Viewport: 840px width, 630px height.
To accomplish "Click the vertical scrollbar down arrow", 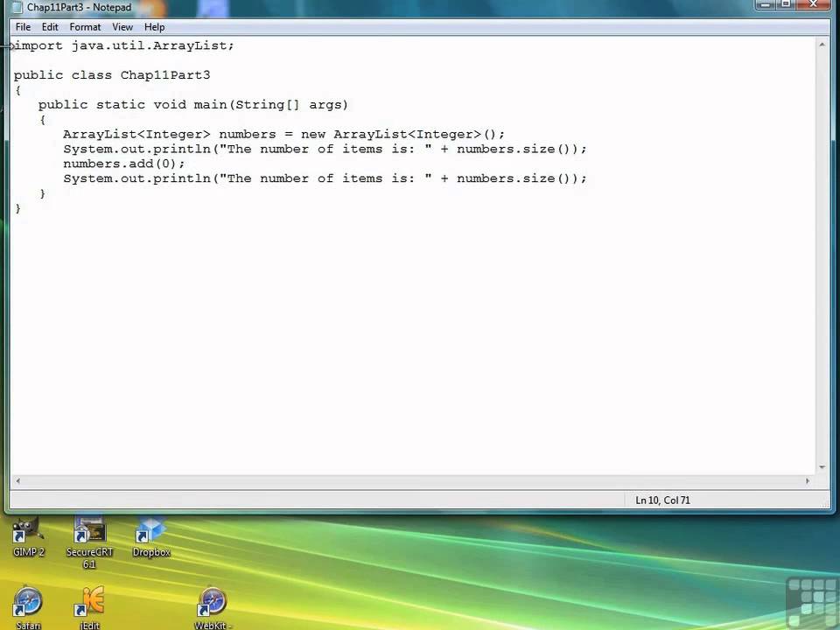I will coord(822,467).
